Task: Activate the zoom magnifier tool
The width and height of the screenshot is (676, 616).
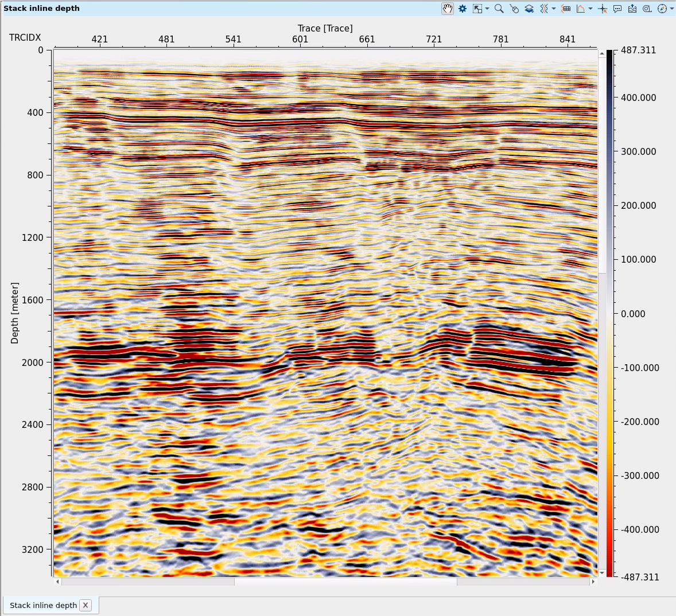Action: click(499, 9)
